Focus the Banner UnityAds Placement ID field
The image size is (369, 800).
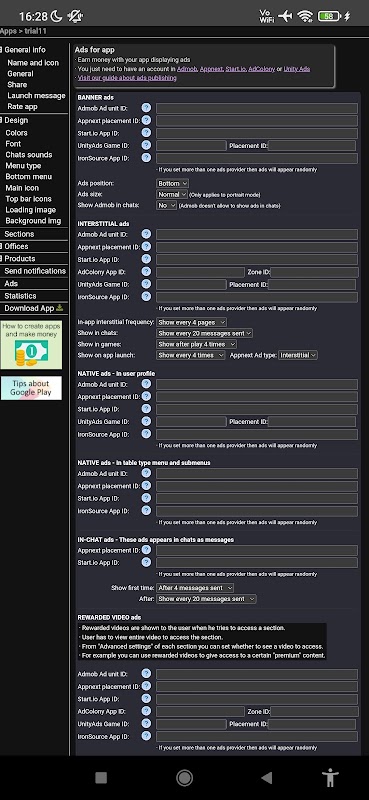[x=312, y=146]
